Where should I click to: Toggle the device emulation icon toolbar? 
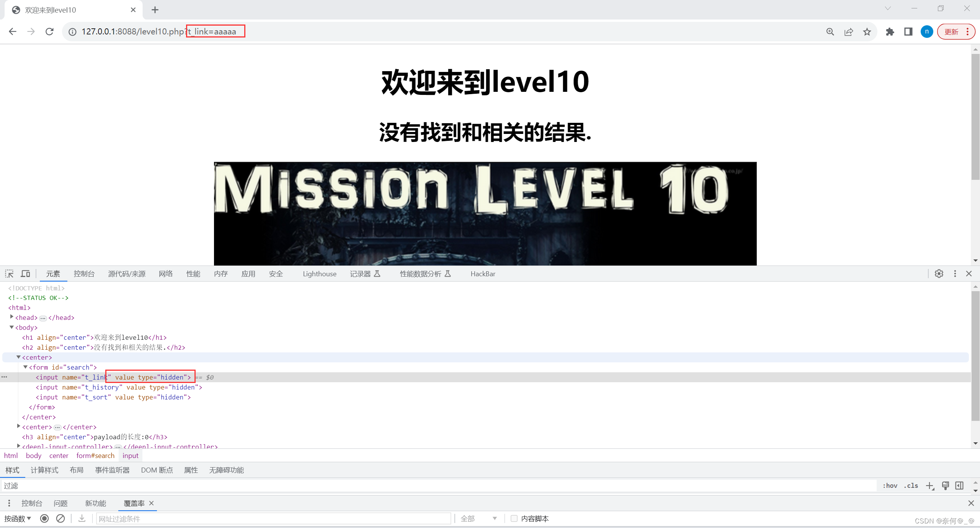[26, 273]
